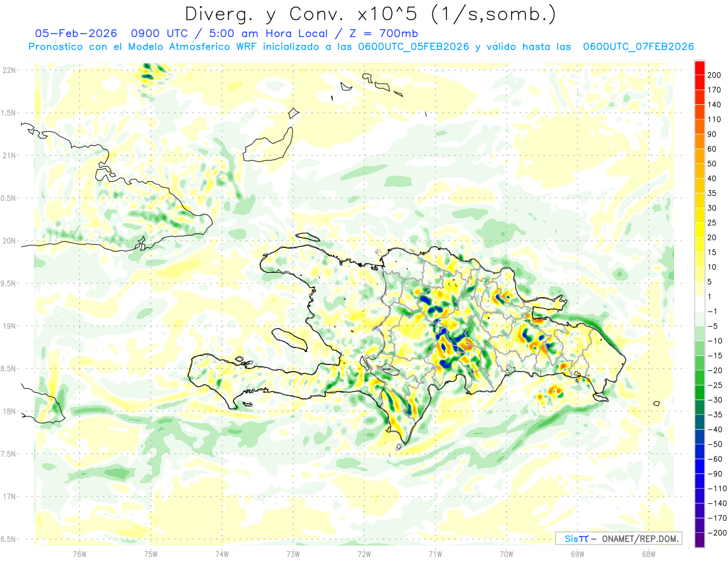The height and width of the screenshot is (562, 728).
Task: Click the '76W' longitude label
Action: (x=79, y=554)
